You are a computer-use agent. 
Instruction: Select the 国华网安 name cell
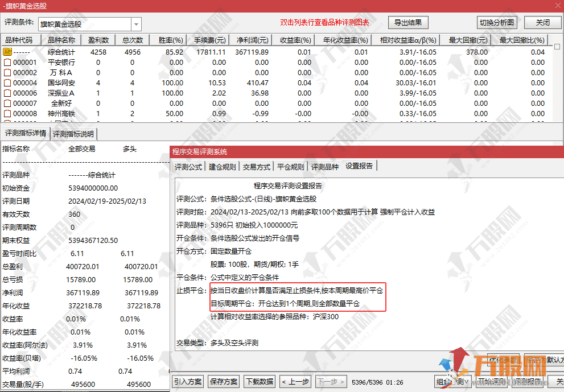[61, 82]
